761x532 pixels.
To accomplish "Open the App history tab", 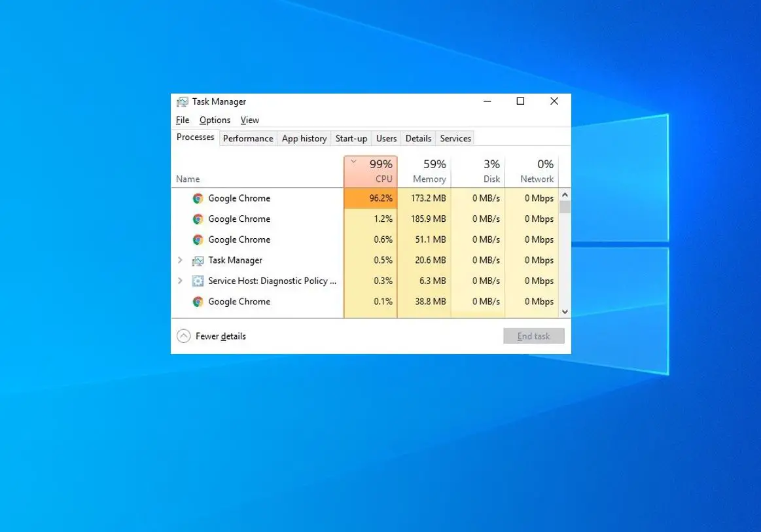I will pyautogui.click(x=304, y=138).
